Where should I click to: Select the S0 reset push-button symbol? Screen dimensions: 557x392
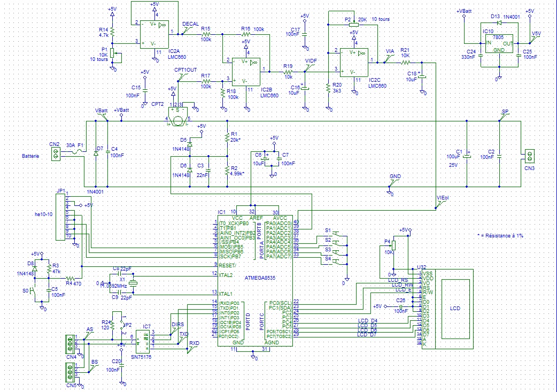pyautogui.click(x=33, y=291)
